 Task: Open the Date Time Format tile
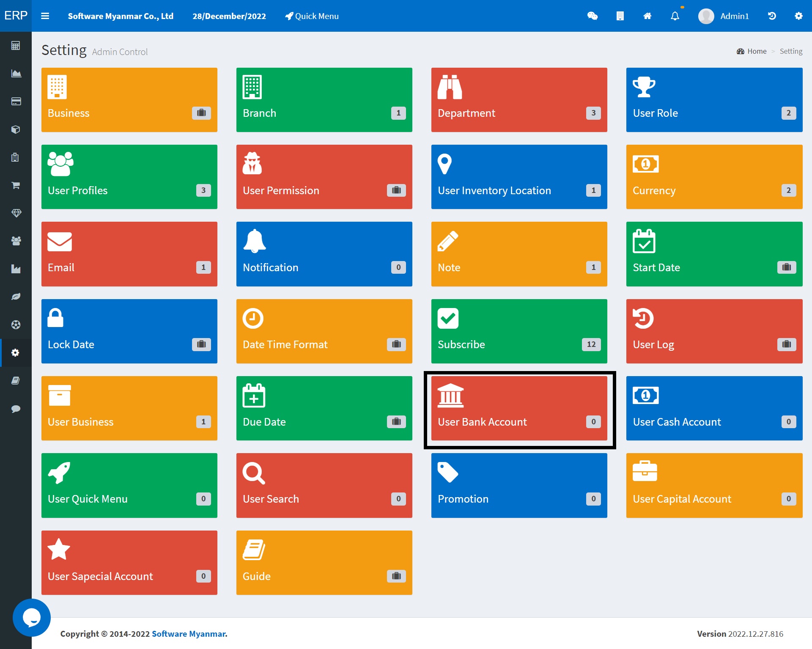point(324,331)
